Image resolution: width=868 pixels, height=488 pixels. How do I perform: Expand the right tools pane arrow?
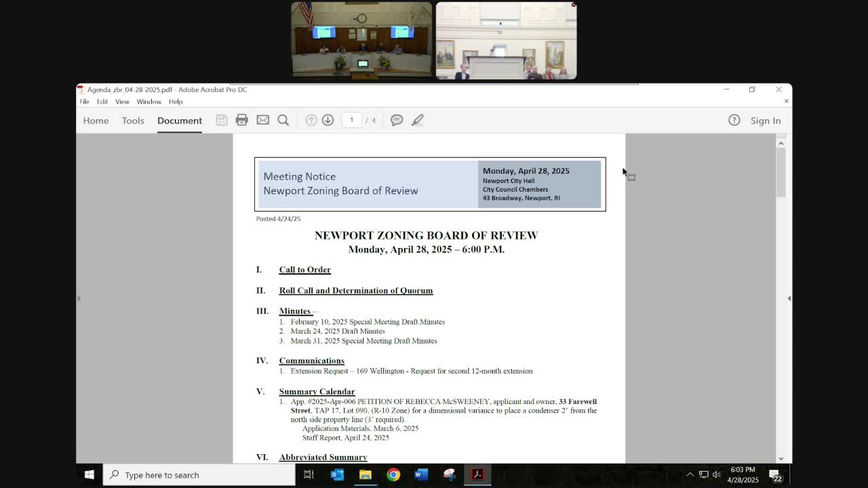(x=789, y=298)
